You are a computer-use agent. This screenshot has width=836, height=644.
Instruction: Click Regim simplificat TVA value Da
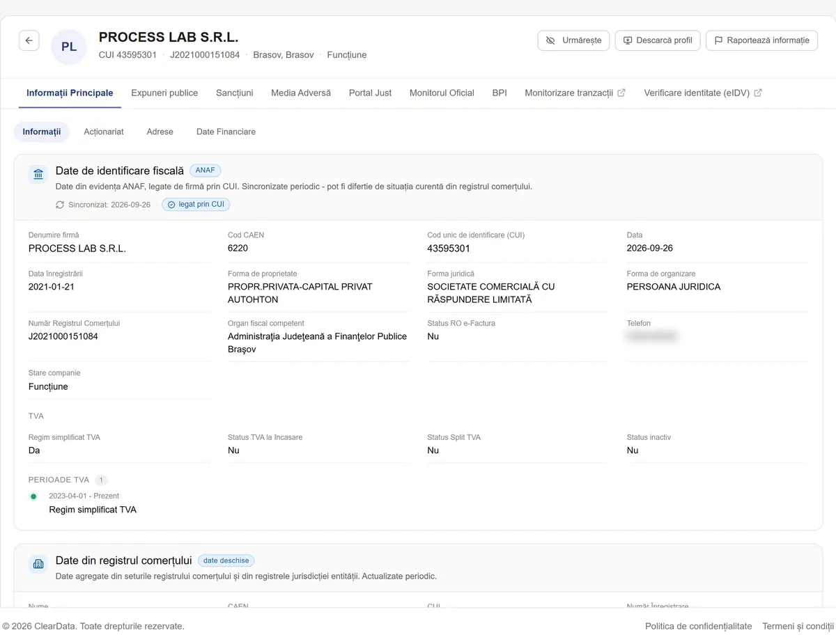pos(34,450)
